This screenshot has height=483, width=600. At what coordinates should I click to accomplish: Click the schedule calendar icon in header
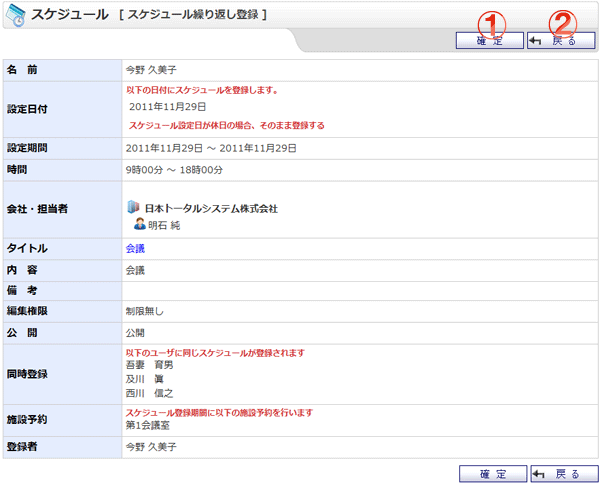point(15,15)
